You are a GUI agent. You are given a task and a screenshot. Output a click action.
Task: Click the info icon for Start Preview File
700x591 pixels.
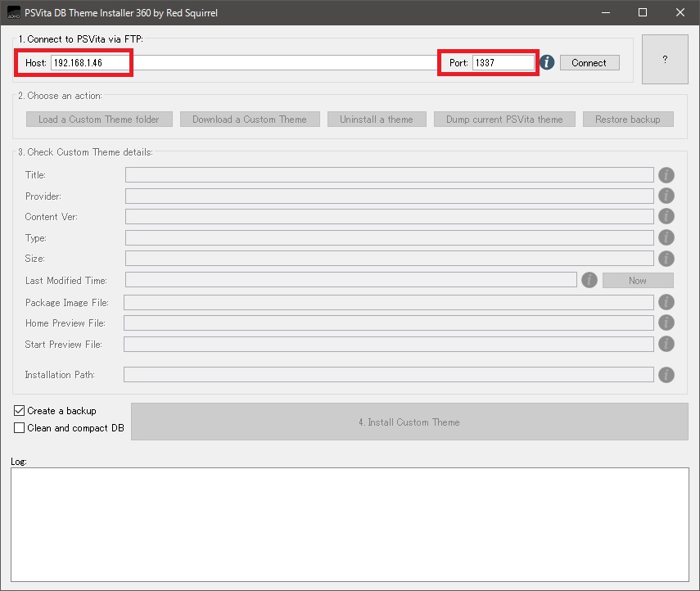(x=666, y=344)
